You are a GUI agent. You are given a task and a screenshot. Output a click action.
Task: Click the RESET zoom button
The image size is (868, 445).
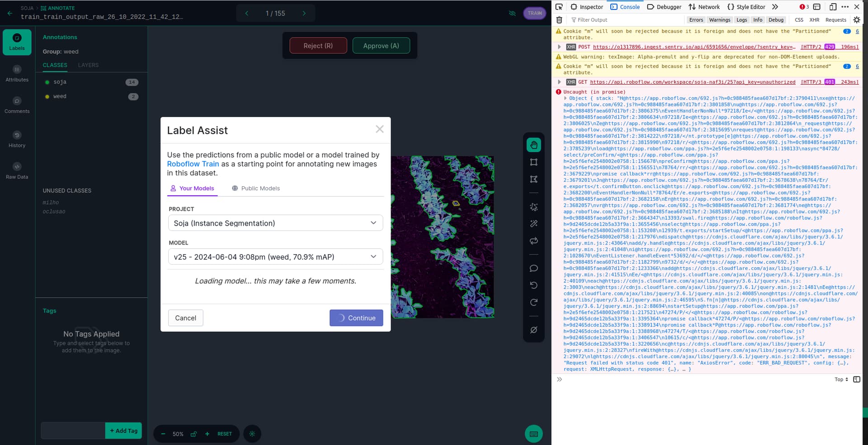click(225, 434)
